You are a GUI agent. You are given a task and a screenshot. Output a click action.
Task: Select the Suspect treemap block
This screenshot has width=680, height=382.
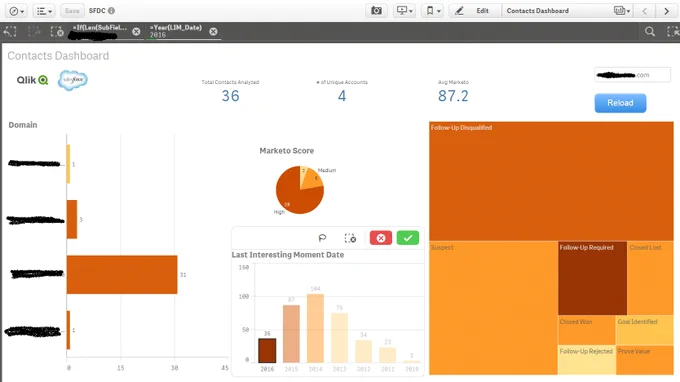pos(493,308)
